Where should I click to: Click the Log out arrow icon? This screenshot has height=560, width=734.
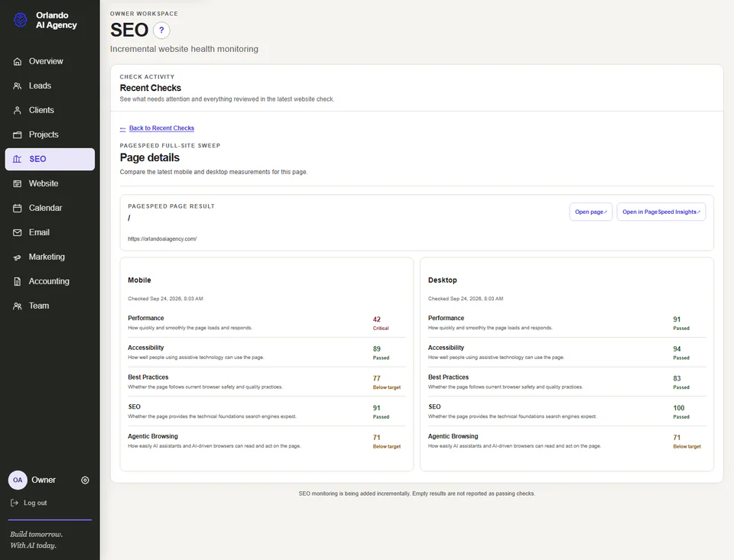(x=15, y=503)
